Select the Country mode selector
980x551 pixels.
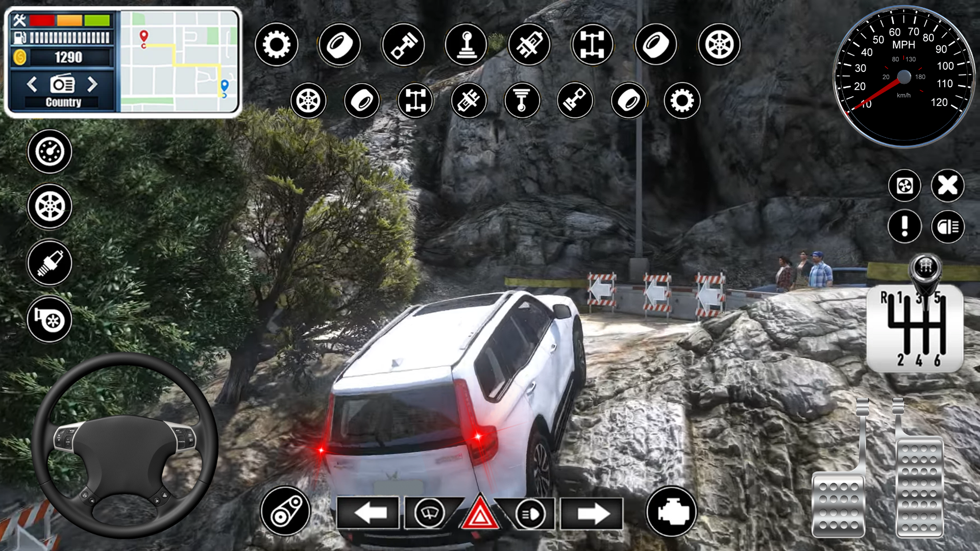coord(62,102)
